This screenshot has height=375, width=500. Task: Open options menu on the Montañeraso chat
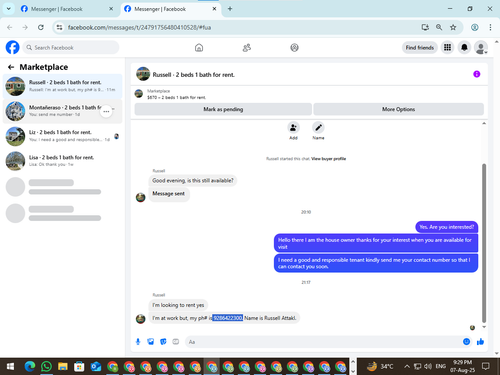(x=106, y=111)
